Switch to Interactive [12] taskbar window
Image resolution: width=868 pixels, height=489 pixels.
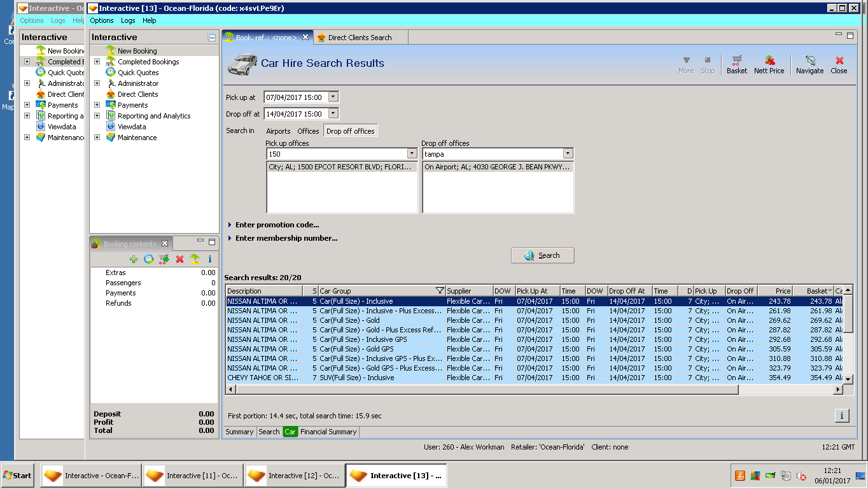(295, 476)
